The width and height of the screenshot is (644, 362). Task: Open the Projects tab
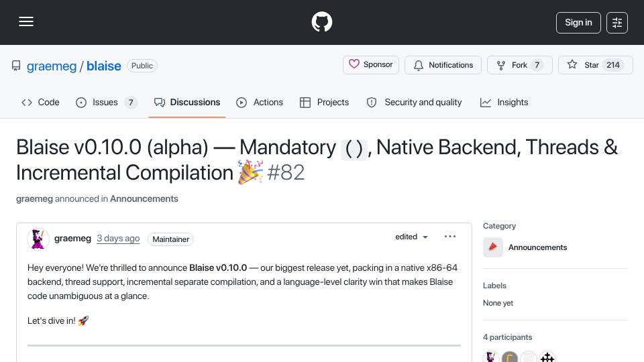325,102
